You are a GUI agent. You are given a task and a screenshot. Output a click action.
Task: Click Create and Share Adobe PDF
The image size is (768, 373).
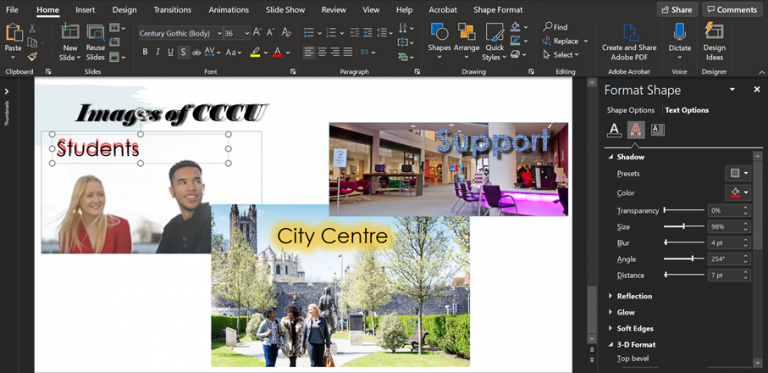[629, 42]
